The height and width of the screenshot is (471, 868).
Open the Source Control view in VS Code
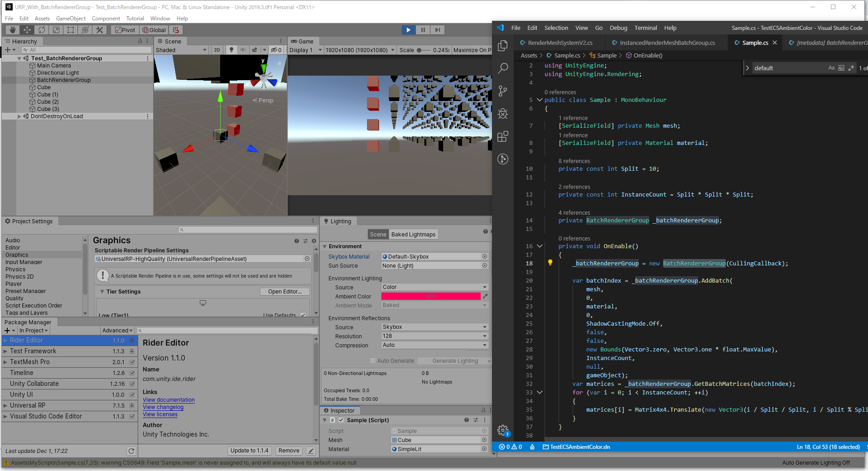pos(503,91)
